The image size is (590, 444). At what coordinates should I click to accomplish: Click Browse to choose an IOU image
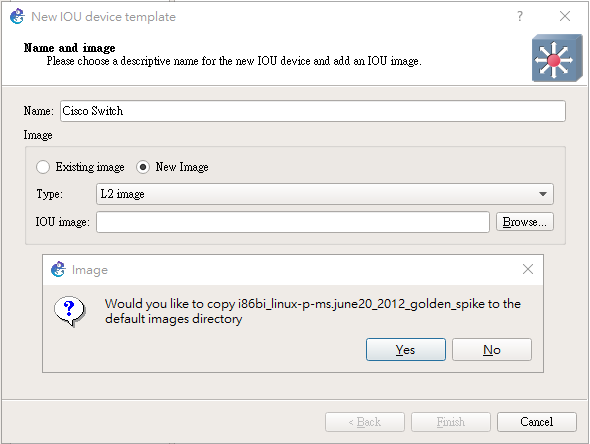(525, 222)
